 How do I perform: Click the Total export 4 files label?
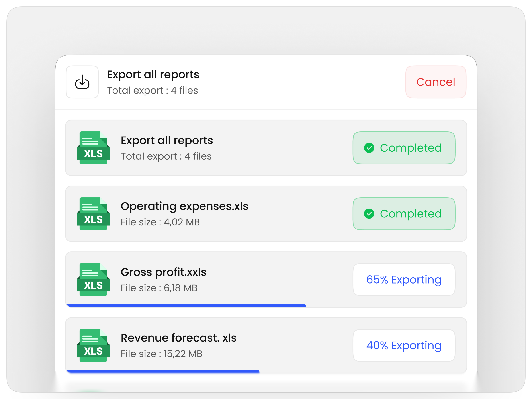coord(153,90)
